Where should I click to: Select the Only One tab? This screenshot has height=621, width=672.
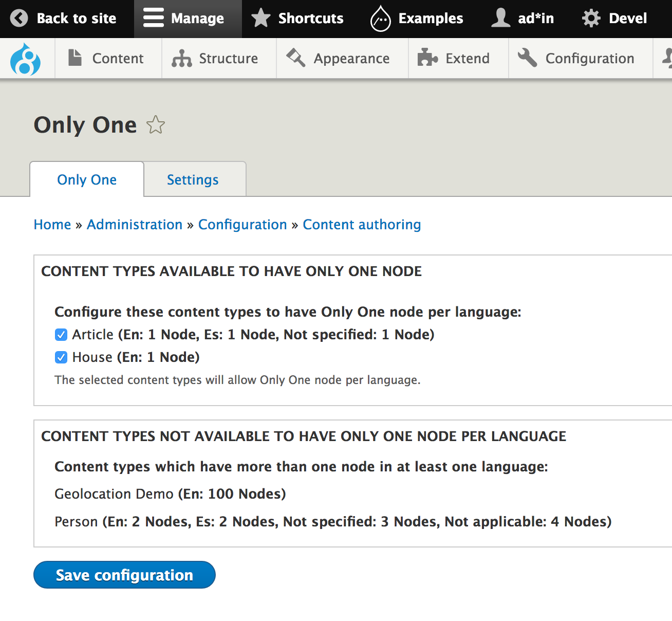tap(87, 180)
